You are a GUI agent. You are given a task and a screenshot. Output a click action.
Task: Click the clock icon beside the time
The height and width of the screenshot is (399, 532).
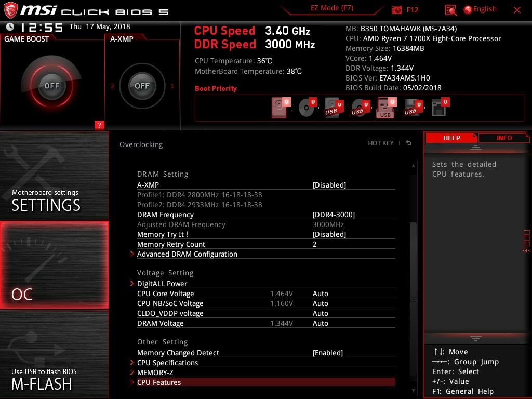click(10, 26)
